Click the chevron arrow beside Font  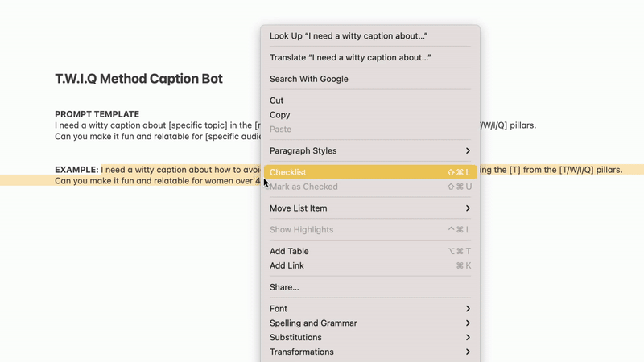pos(468,309)
